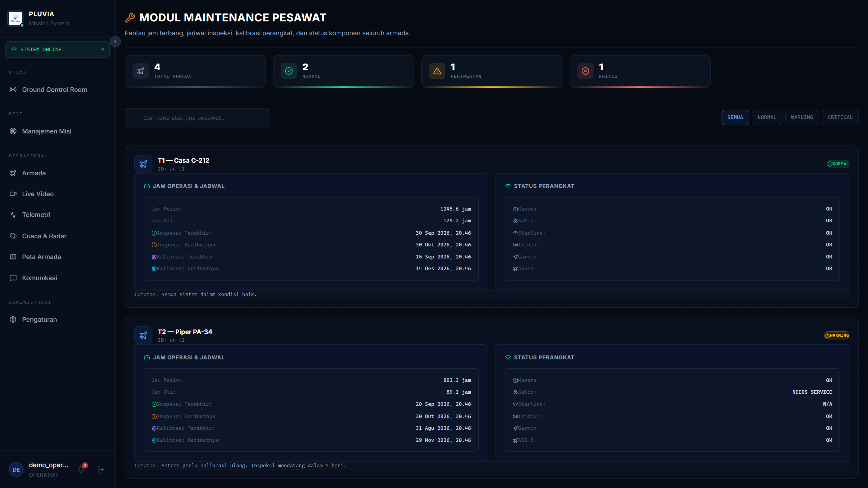Click the Cuaca & Radar cloud icon
The image size is (868, 488).
pos(13,236)
